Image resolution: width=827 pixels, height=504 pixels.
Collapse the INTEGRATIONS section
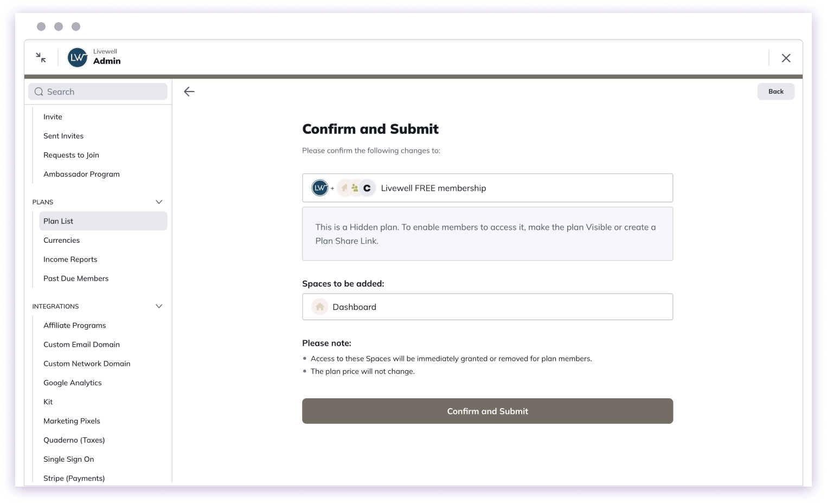[159, 306]
